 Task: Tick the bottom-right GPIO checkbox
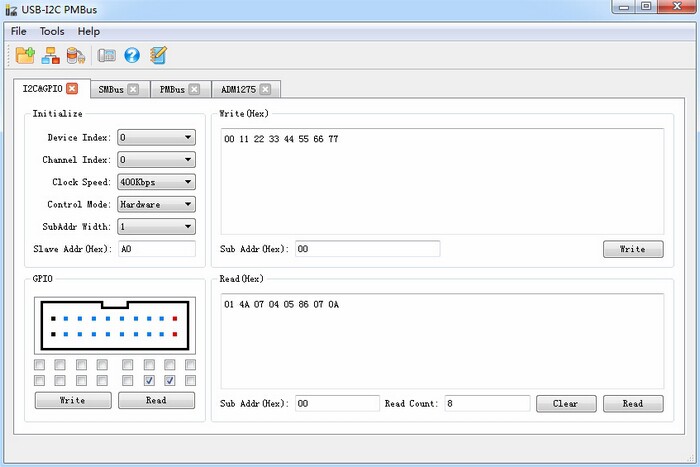(x=190, y=380)
